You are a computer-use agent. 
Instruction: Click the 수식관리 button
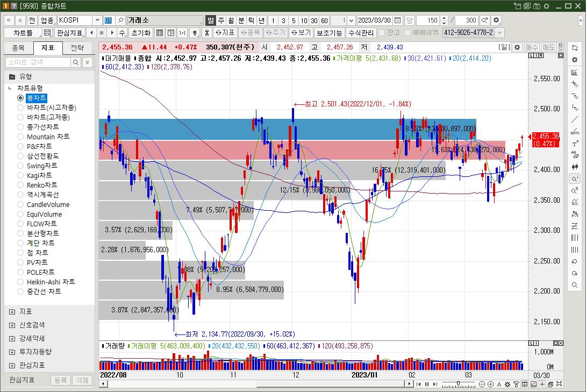[361, 33]
